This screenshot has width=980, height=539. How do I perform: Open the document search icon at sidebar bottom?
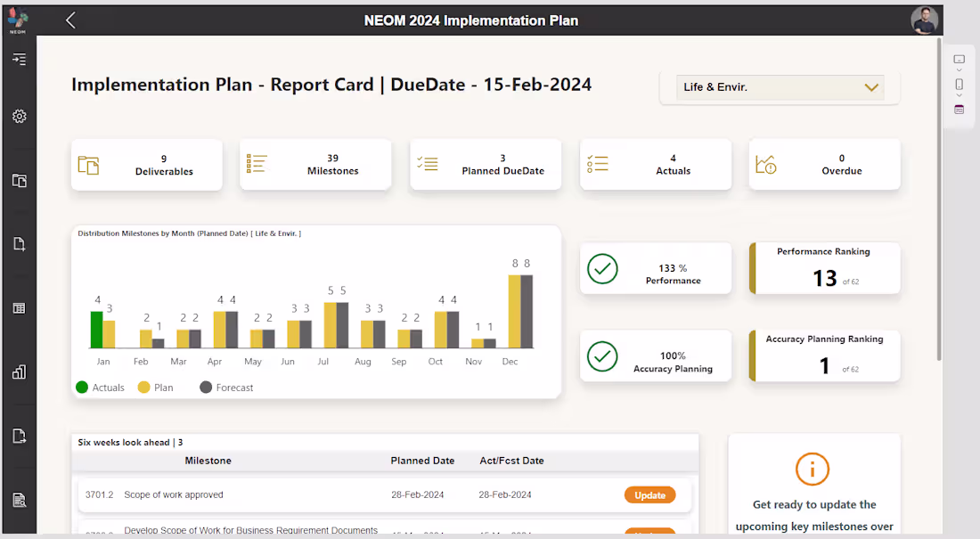[x=20, y=499]
